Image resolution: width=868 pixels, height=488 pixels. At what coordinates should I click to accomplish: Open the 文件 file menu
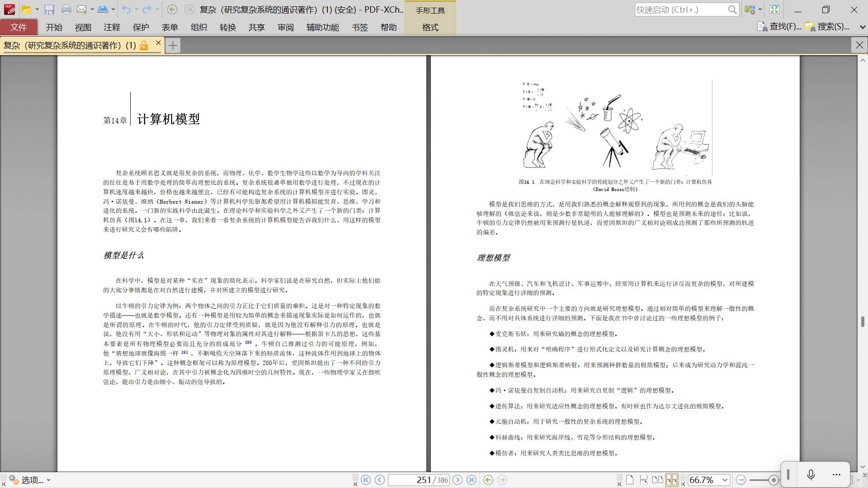pos(19,28)
